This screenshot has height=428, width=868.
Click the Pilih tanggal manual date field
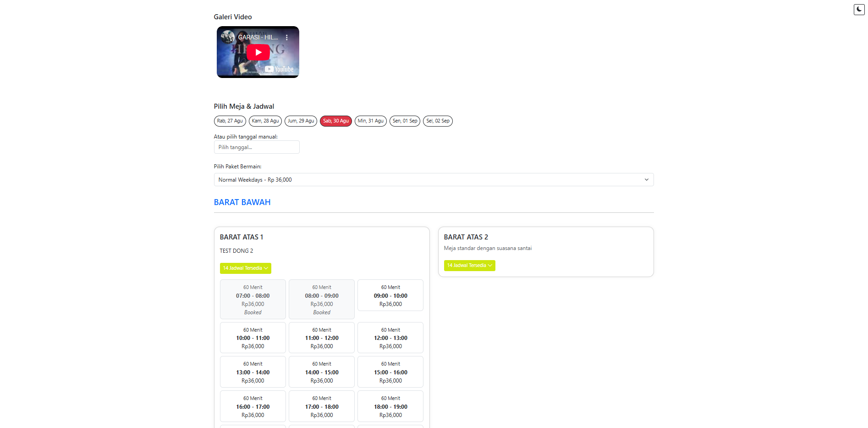pos(257,147)
